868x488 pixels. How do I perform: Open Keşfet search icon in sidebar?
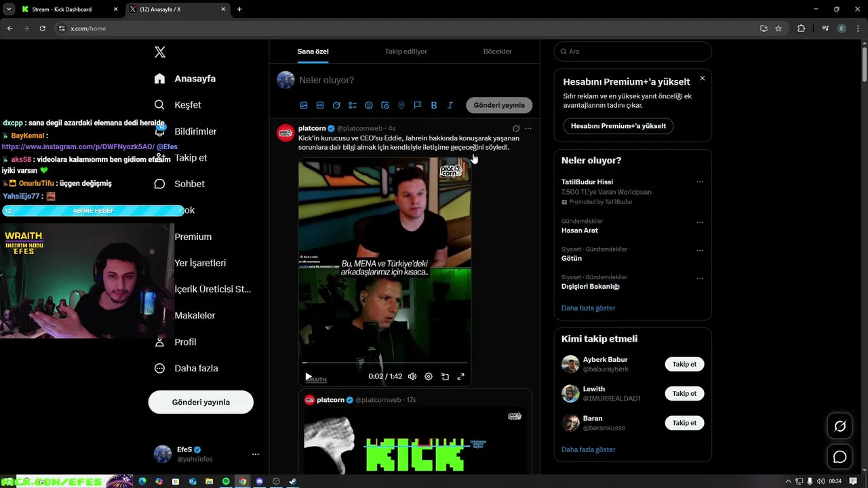pos(159,105)
